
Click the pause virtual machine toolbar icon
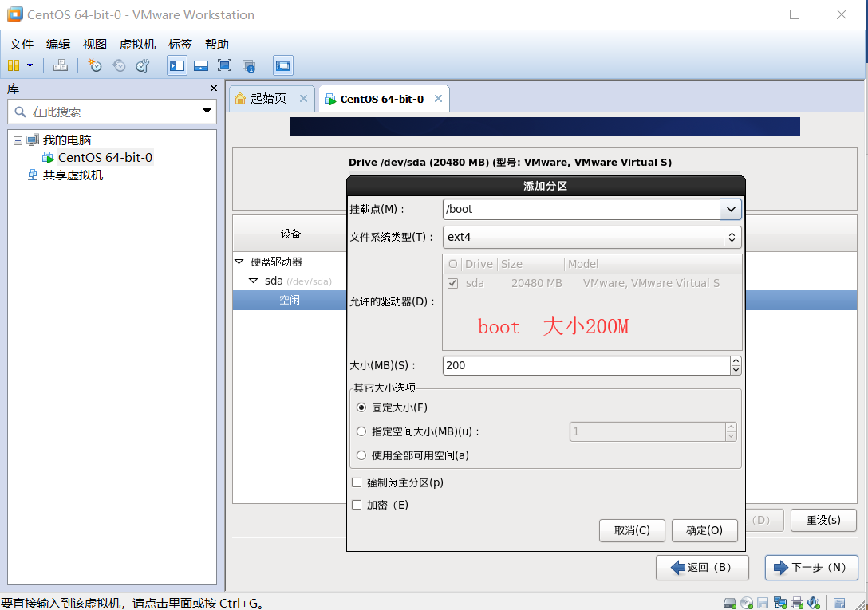pos(14,66)
